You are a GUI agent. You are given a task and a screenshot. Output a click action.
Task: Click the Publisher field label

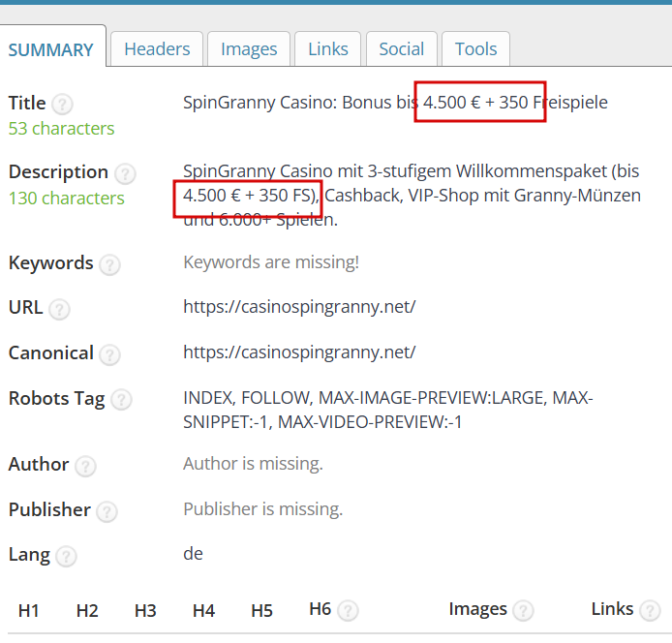point(49,509)
